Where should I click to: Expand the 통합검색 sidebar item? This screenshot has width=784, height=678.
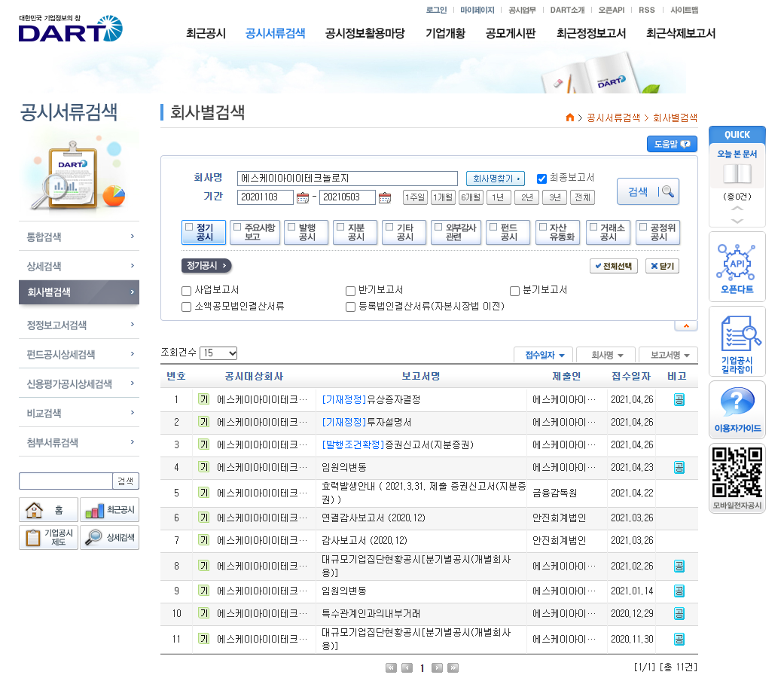(x=79, y=237)
